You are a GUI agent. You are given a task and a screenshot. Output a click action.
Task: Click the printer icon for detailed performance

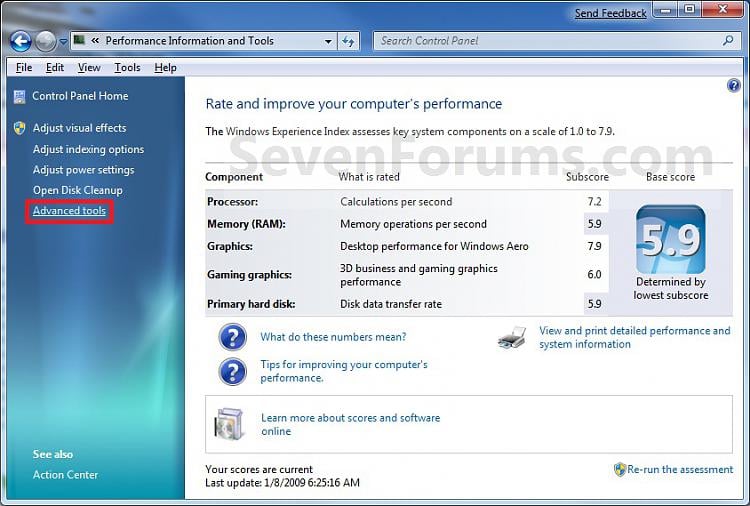[512, 338]
